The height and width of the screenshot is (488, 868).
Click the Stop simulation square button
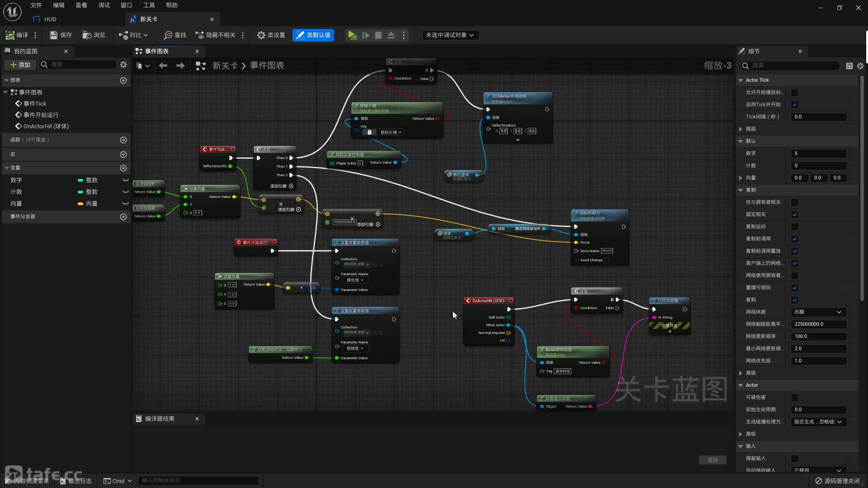(x=378, y=35)
